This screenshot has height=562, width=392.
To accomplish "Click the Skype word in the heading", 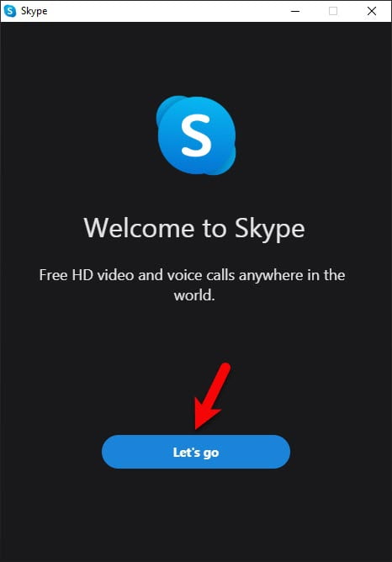I will coord(269,229).
